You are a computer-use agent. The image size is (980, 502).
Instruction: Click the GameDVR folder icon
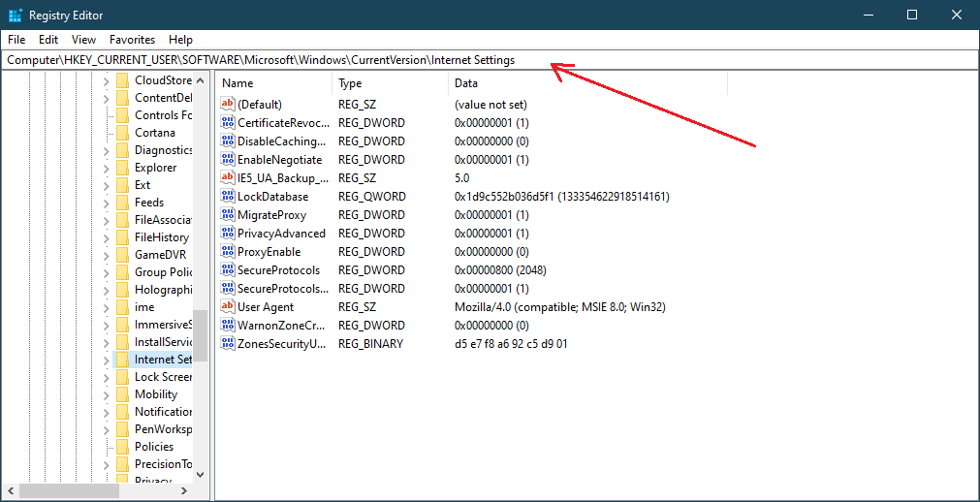tap(122, 255)
